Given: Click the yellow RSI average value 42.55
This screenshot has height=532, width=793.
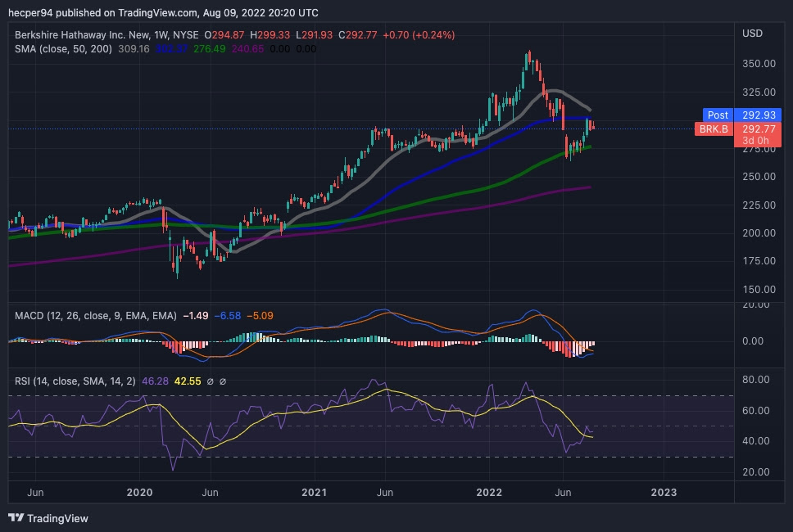Looking at the screenshot, I should [188, 381].
